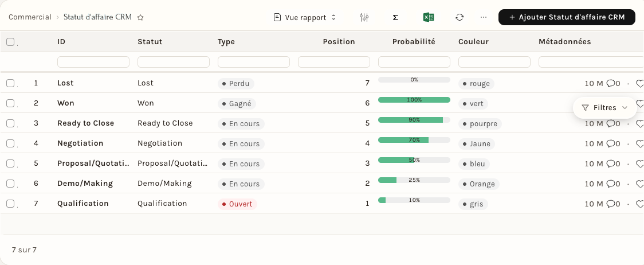This screenshot has height=265, width=644.
Task: Expand the Filtres dropdown
Action: pyautogui.click(x=604, y=108)
